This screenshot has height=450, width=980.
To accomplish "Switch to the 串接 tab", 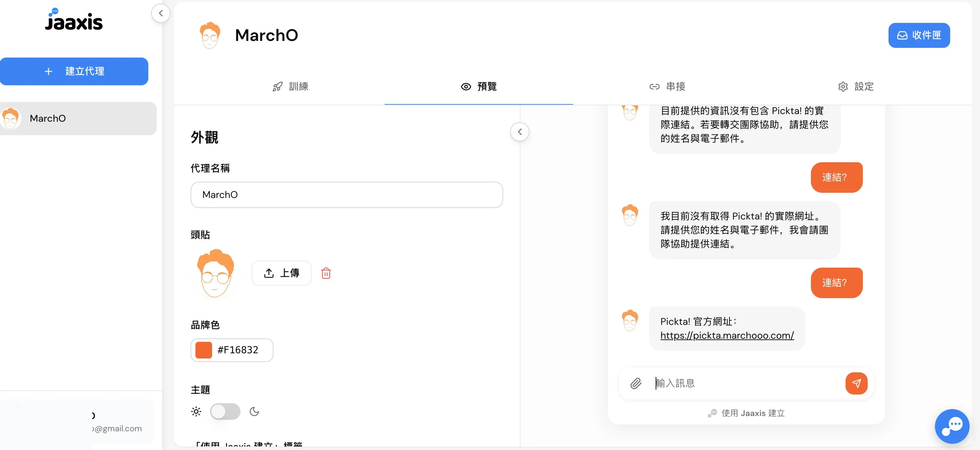I will (x=667, y=87).
